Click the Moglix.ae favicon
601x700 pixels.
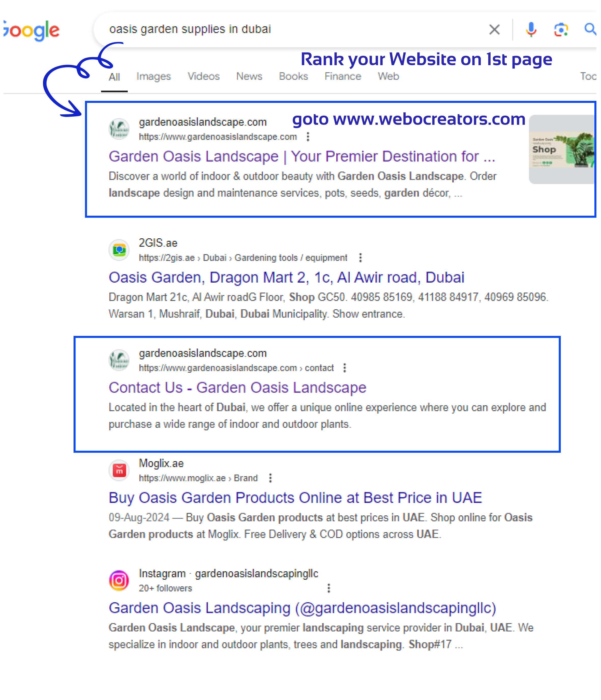(x=119, y=470)
